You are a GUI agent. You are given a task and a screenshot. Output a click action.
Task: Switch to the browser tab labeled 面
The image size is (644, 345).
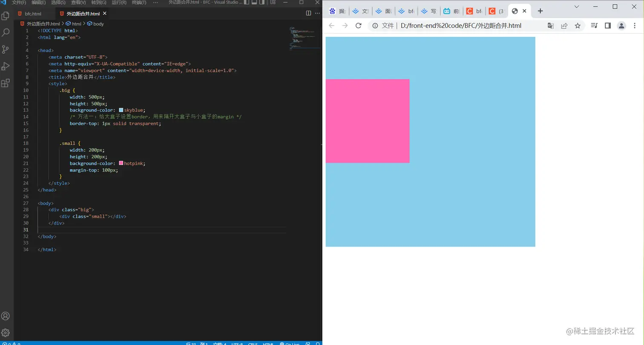coord(383,11)
